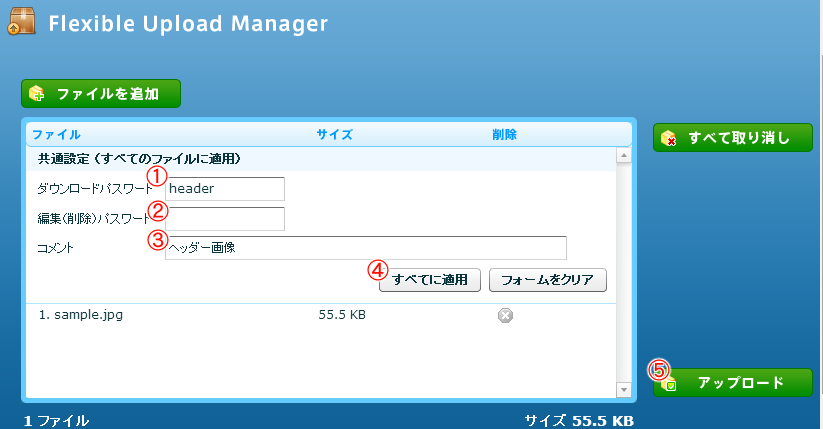Select the 1. sample.jpg file row
The image size is (823, 429).
coord(321,315)
